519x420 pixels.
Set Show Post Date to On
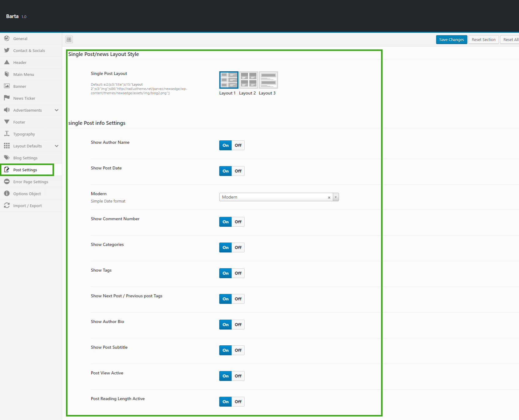pyautogui.click(x=225, y=171)
